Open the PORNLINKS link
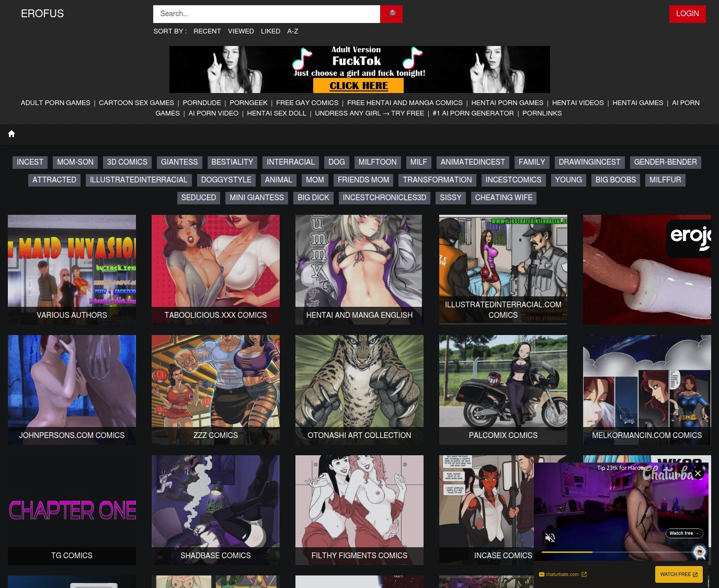 click(x=542, y=113)
